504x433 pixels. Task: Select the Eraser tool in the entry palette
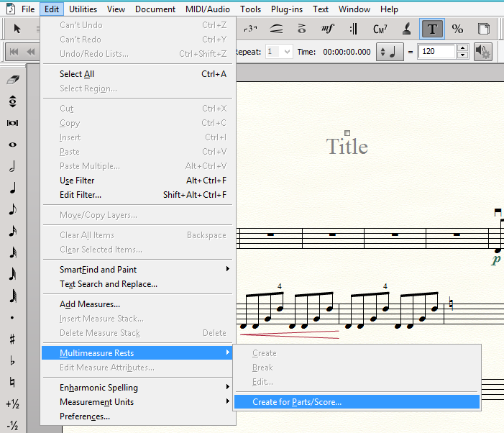tap(12, 80)
